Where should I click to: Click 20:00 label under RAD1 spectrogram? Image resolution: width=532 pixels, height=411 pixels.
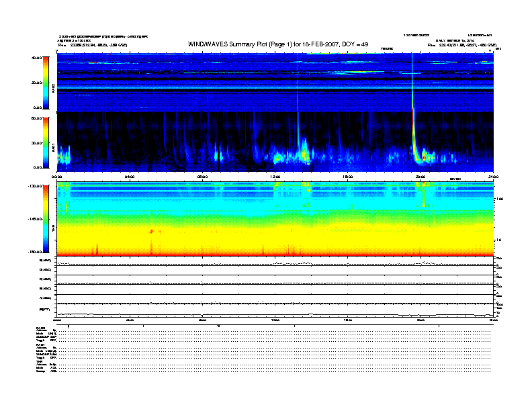tap(420, 177)
